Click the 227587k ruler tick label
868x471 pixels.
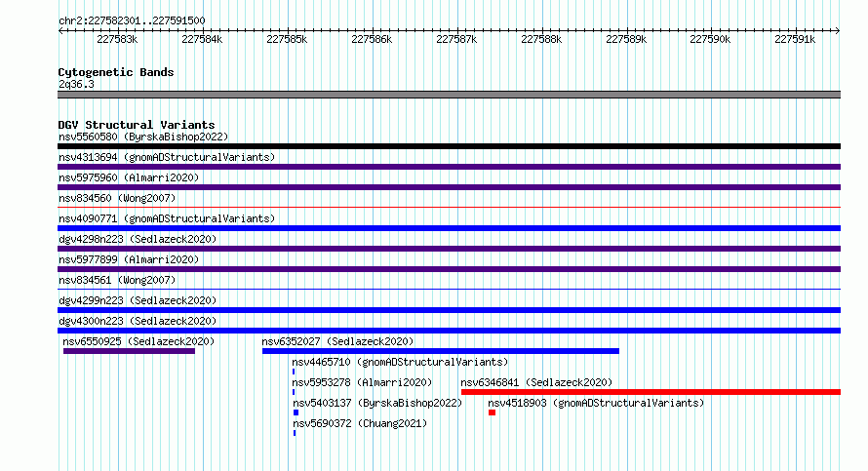[x=456, y=39]
